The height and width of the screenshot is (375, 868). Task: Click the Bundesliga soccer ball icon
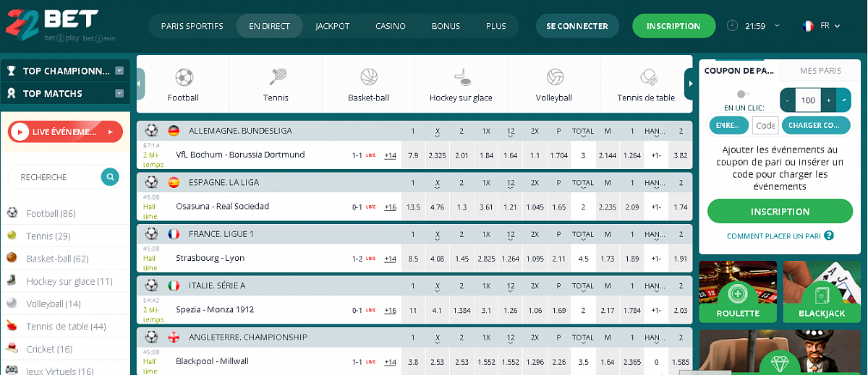[x=151, y=131]
